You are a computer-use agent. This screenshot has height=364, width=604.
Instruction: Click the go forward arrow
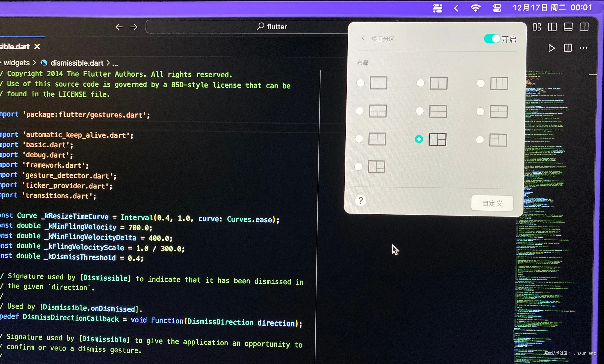(134, 27)
